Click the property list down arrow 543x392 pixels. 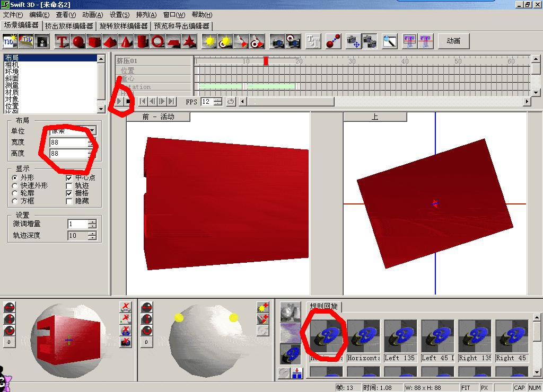point(101,109)
